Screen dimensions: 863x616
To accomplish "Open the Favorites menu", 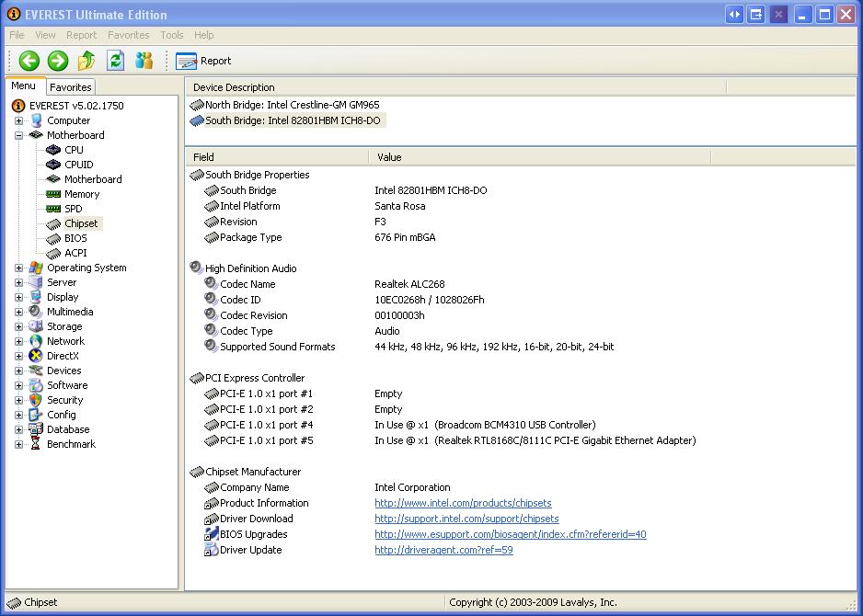I will [x=128, y=35].
